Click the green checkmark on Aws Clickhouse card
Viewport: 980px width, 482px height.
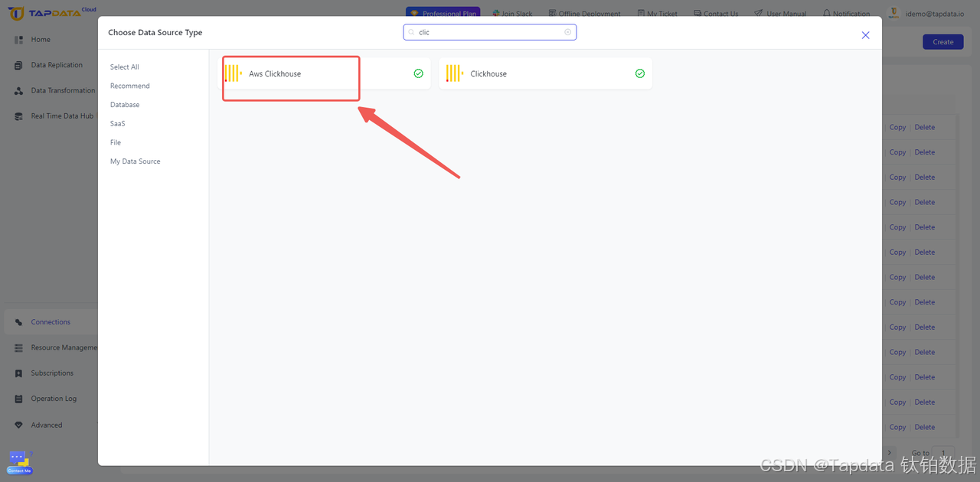(x=418, y=73)
